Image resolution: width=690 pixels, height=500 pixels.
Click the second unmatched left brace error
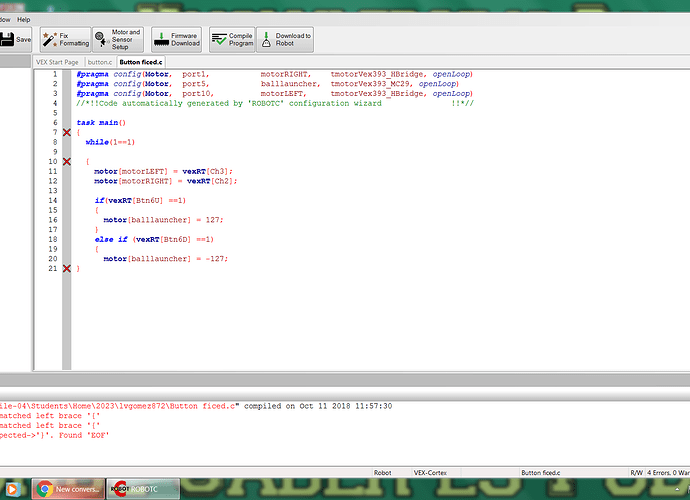point(50,426)
